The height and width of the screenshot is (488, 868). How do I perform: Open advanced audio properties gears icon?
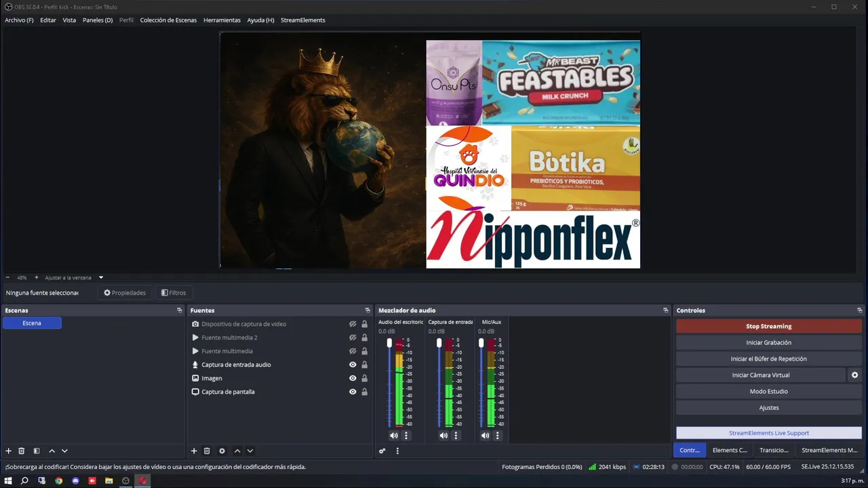(x=382, y=451)
